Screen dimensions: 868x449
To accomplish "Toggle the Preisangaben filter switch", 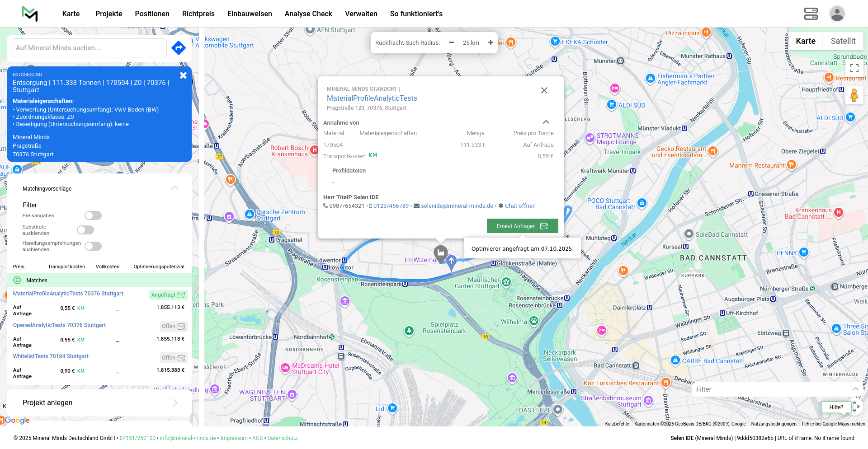I will [93, 215].
